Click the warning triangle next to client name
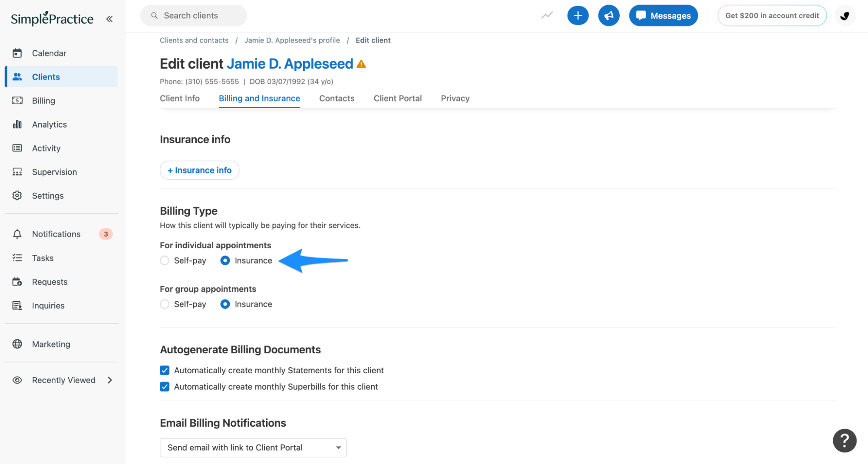This screenshot has width=868, height=464. (x=361, y=64)
